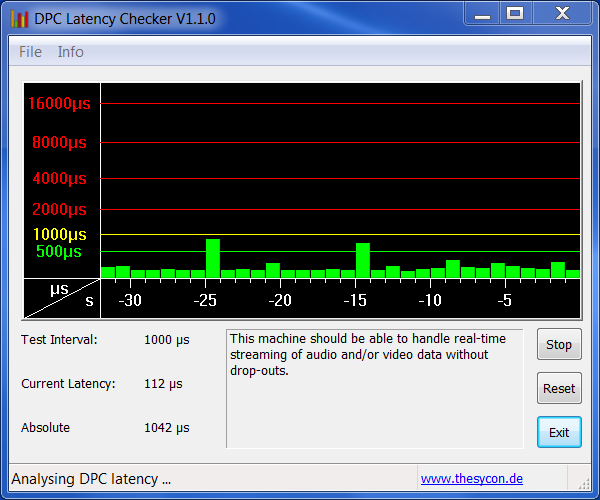Click the 16000µs scale label

tap(59, 103)
